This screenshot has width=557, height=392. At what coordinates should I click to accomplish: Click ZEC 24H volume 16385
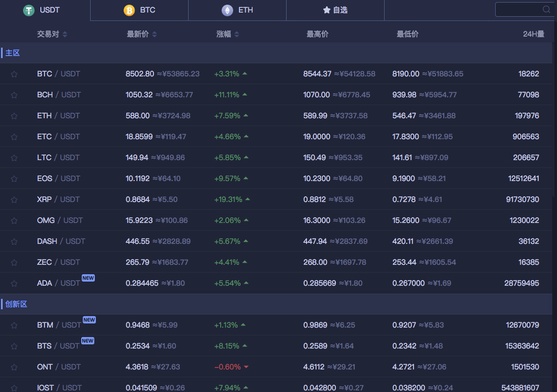pyautogui.click(x=529, y=262)
